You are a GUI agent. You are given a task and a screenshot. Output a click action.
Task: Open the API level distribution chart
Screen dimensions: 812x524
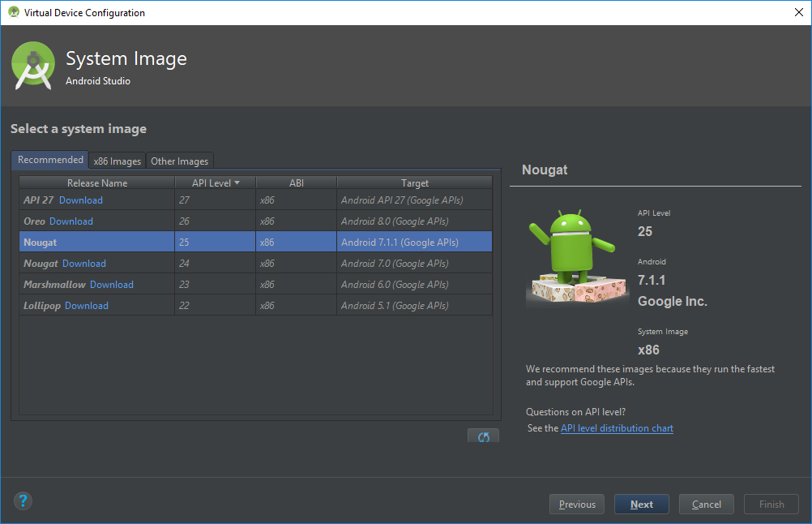[x=616, y=427]
